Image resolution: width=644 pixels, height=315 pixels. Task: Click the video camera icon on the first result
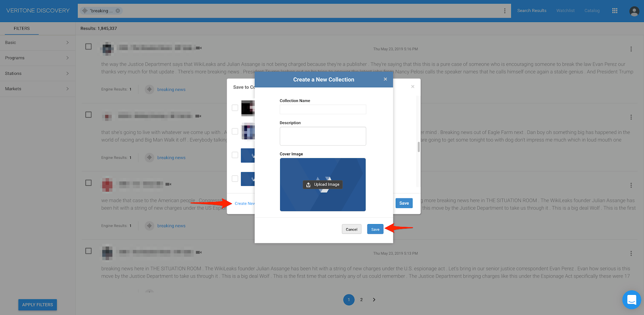tap(199, 48)
